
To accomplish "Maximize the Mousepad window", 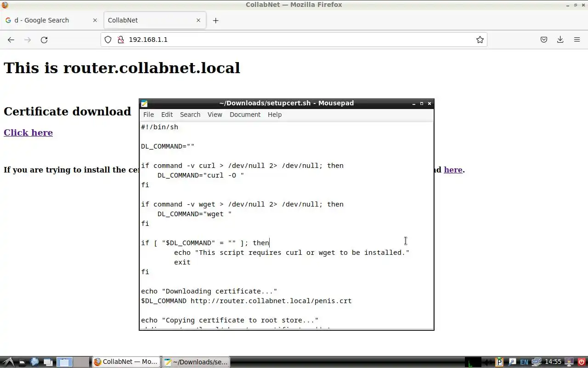I will click(x=422, y=103).
